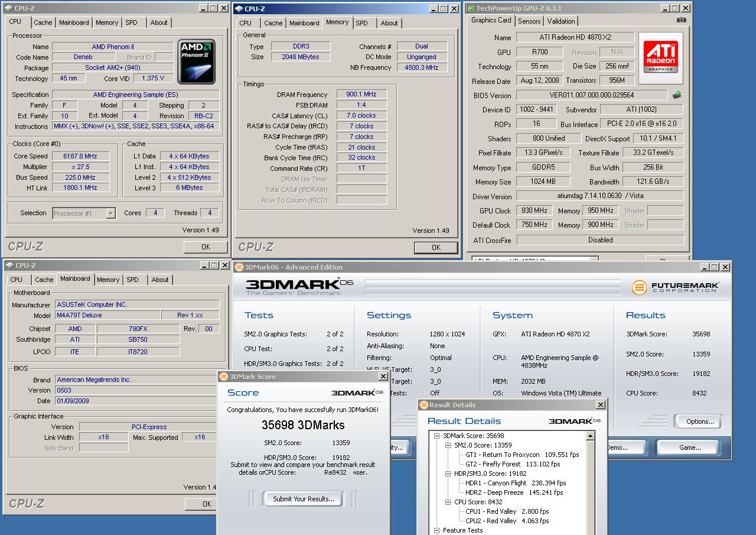The width and height of the screenshot is (756, 535).
Task: Open the Validation tab in GPU-Z
Action: tap(561, 21)
